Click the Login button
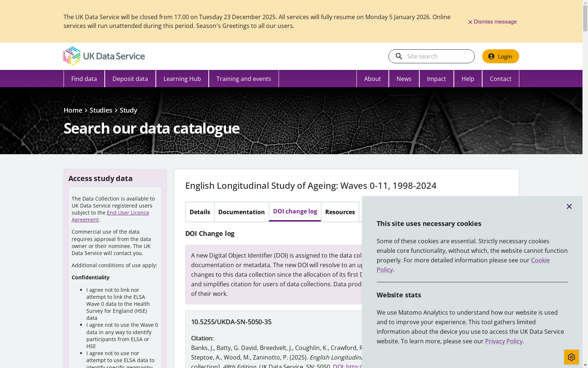588x368 pixels. click(x=501, y=56)
